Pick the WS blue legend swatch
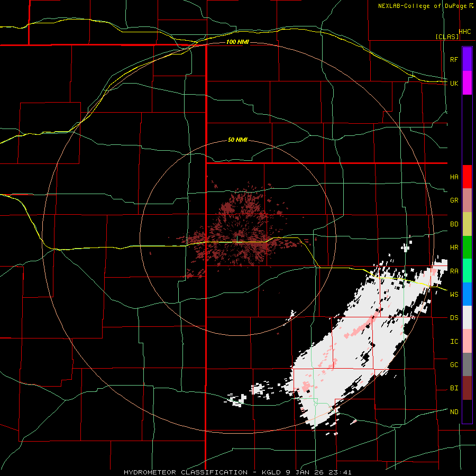 pos(467,294)
